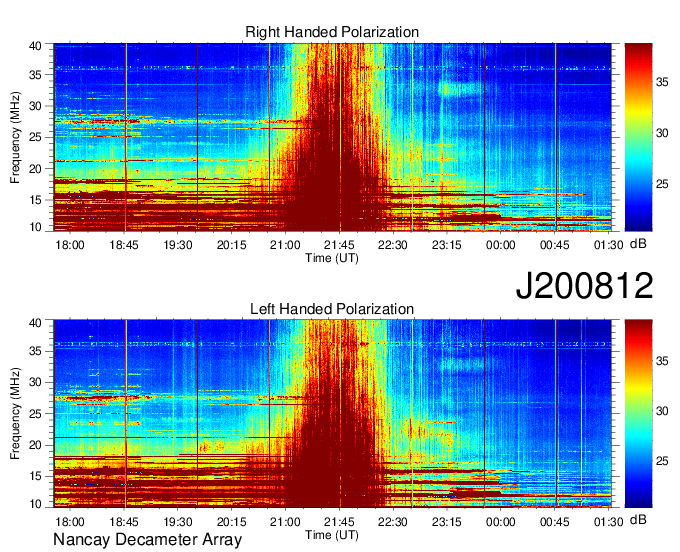The image size is (680, 552).
Task: Click the 00:00 tick under Right Handed plot
Action: (x=501, y=245)
